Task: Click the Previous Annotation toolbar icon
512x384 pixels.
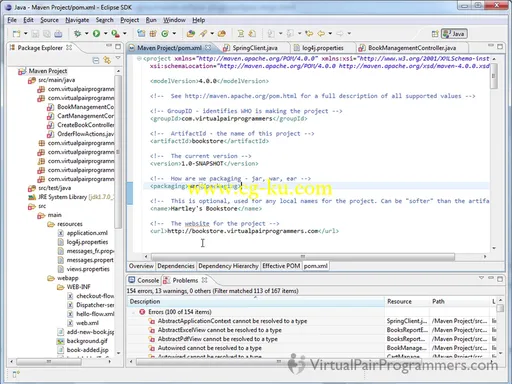Action: (290, 33)
